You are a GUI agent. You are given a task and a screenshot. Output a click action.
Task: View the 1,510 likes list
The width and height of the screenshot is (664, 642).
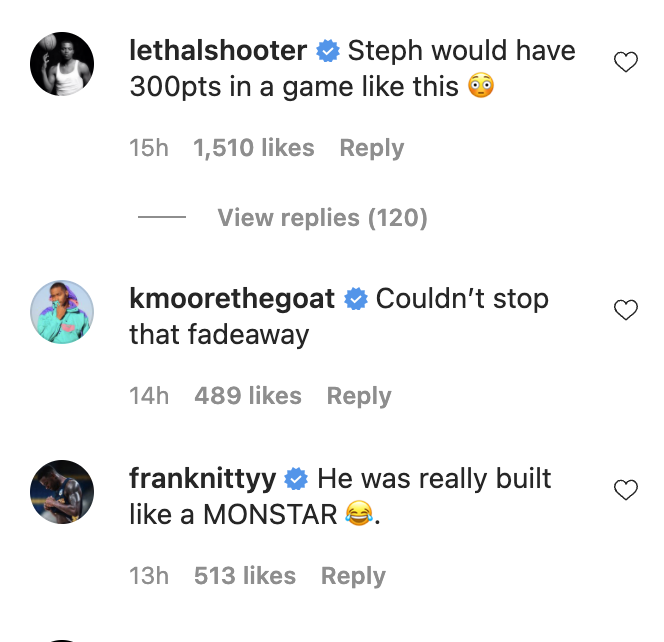(254, 148)
